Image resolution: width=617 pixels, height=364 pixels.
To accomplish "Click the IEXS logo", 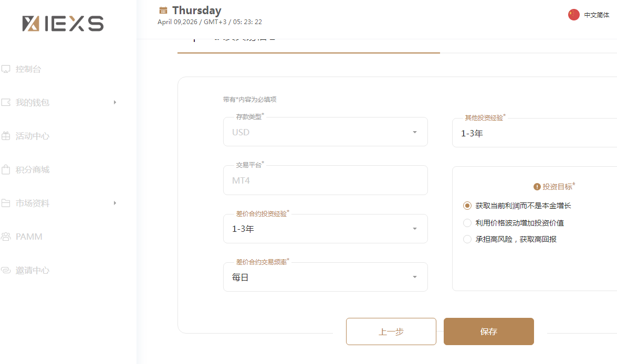I will [x=63, y=24].
